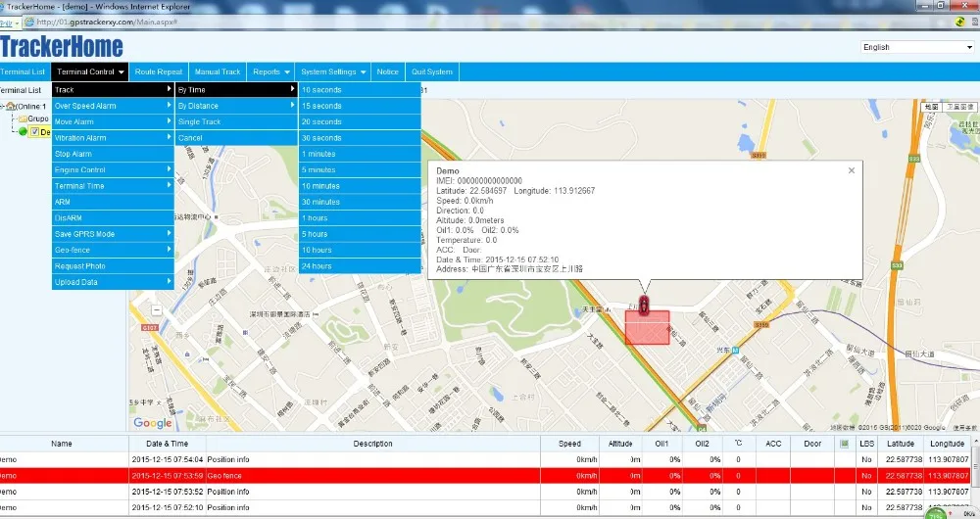Click the Online home icon in tree
The width and height of the screenshot is (980, 519).
(x=9, y=106)
